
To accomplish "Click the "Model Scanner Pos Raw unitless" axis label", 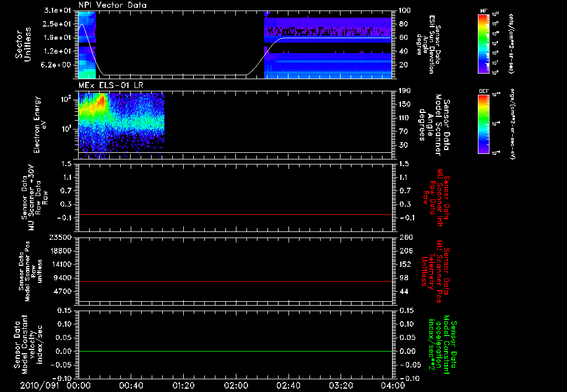I will tap(30, 271).
